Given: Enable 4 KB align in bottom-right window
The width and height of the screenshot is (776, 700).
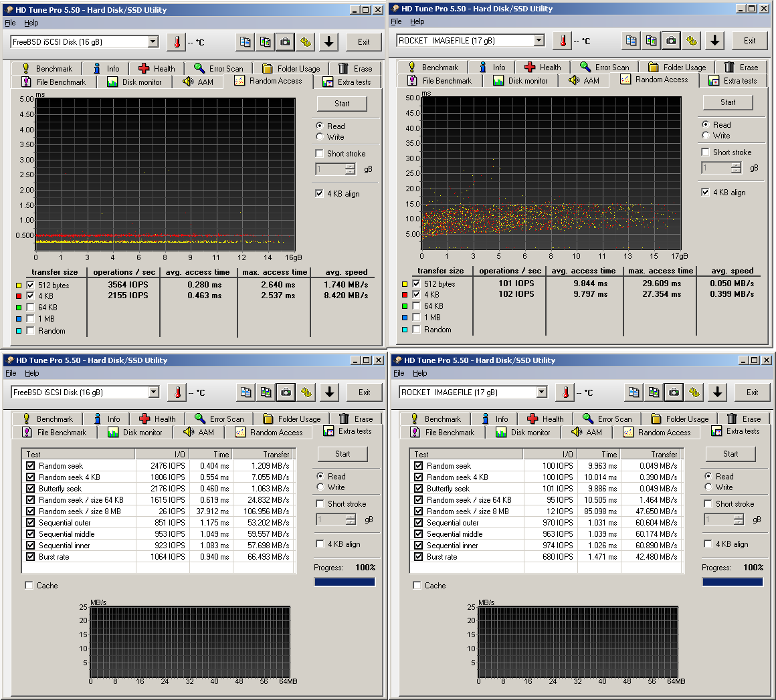Looking at the screenshot, I should (x=708, y=544).
